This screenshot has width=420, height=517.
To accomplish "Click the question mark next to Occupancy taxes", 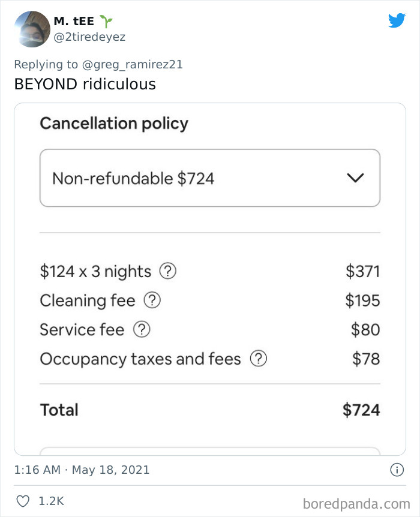I will click(x=259, y=359).
